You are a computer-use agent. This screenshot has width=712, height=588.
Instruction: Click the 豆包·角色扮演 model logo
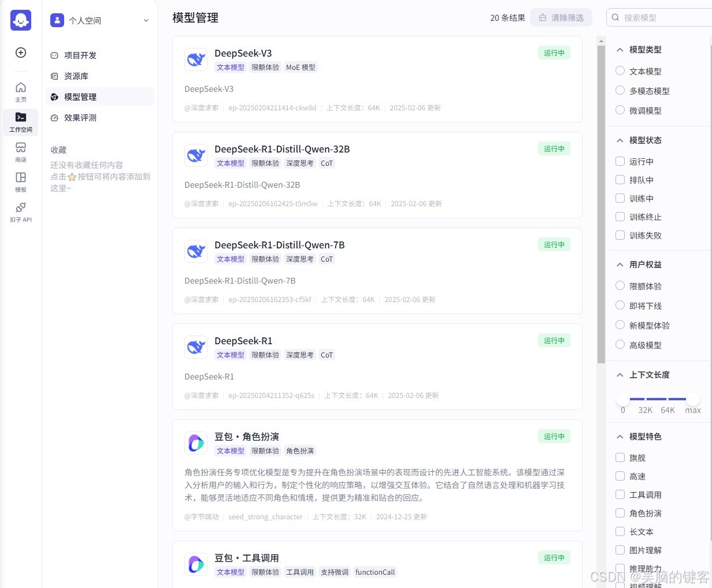[196, 443]
